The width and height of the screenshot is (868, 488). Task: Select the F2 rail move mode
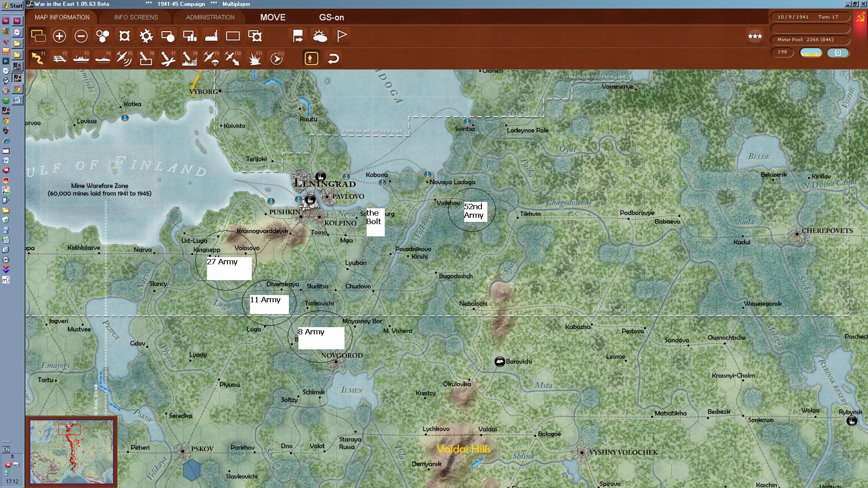click(x=60, y=58)
